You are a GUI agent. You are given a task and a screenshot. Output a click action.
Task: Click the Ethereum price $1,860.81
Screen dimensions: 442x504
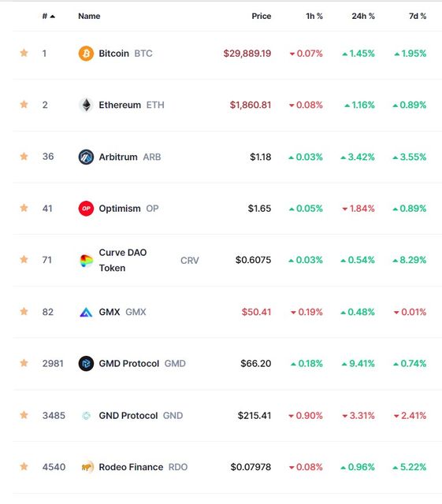tap(251, 105)
